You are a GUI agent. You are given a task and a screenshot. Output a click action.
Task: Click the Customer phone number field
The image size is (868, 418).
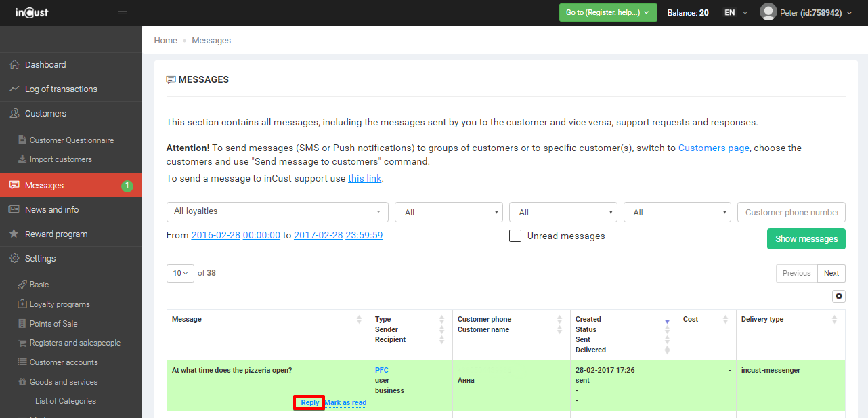tap(791, 212)
